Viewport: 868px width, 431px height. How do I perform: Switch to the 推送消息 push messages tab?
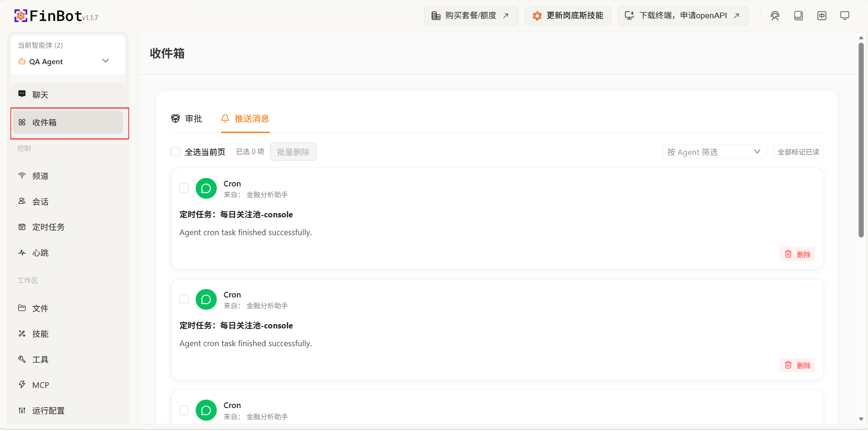click(x=245, y=119)
